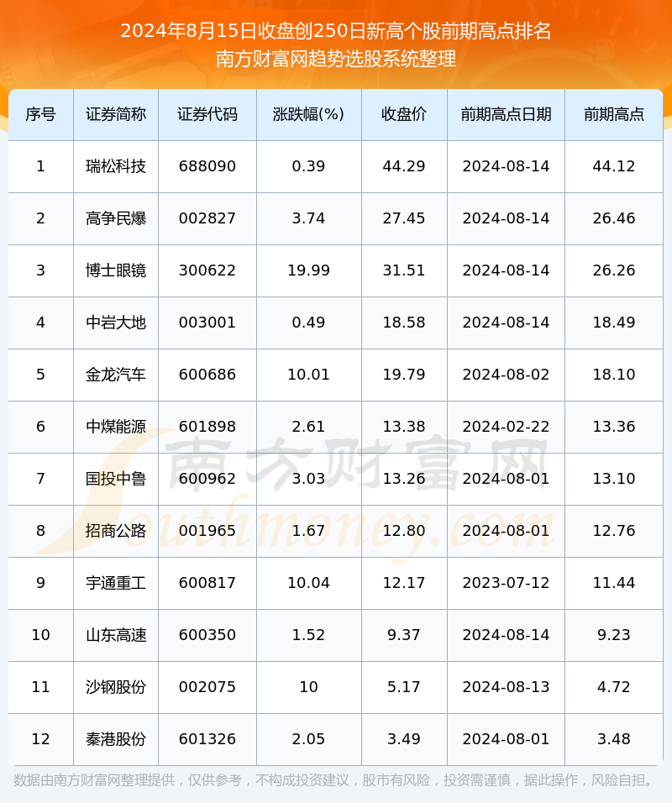Click change percentage 10.01
This screenshot has height=803, width=672.
(308, 375)
